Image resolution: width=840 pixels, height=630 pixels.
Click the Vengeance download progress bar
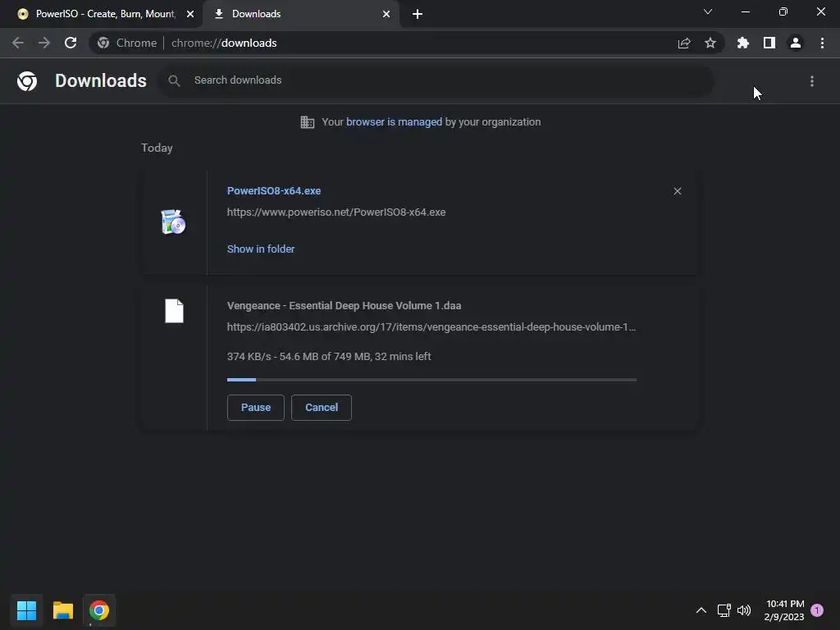pos(431,380)
